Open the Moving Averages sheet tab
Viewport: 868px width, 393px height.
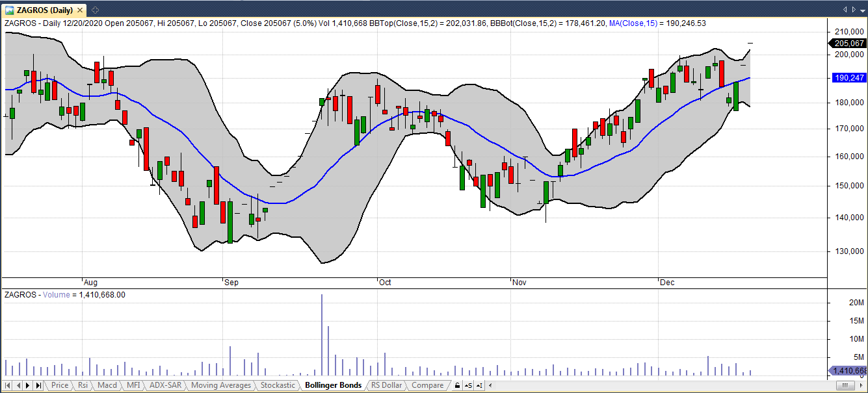220,385
